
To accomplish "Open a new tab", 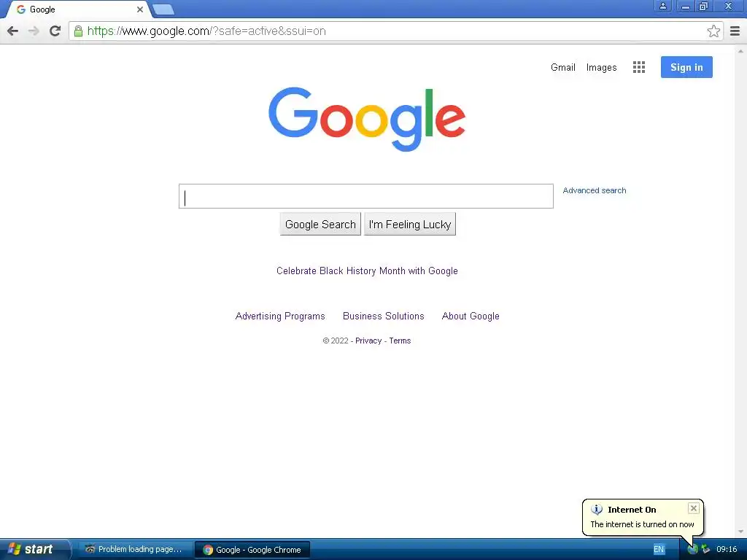I will pos(163,9).
